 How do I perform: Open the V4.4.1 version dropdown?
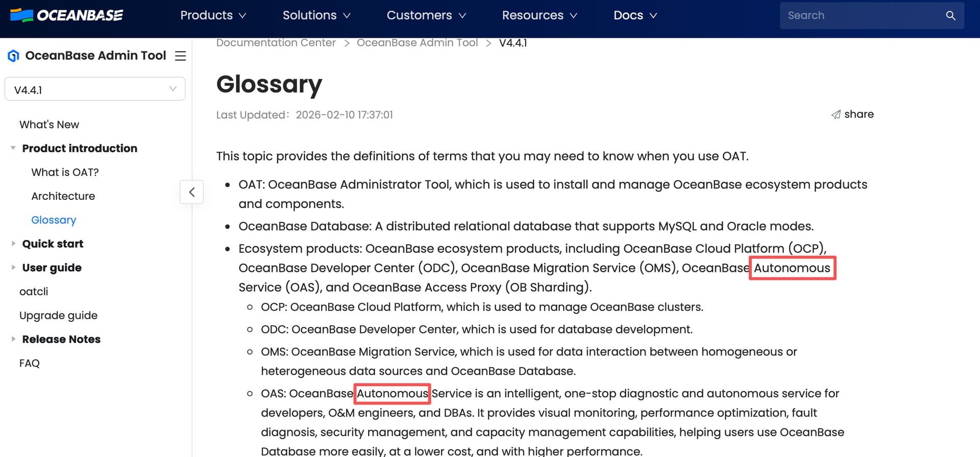pos(95,89)
